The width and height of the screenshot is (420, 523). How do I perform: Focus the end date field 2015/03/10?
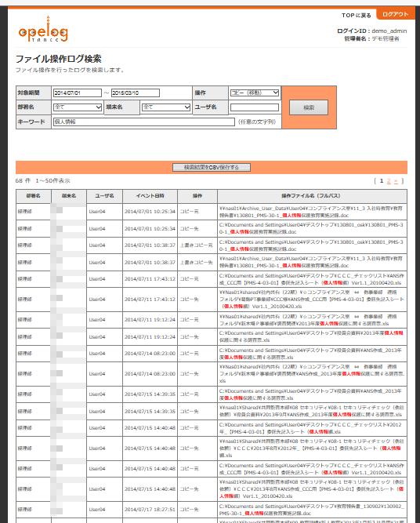pyautogui.click(x=136, y=93)
